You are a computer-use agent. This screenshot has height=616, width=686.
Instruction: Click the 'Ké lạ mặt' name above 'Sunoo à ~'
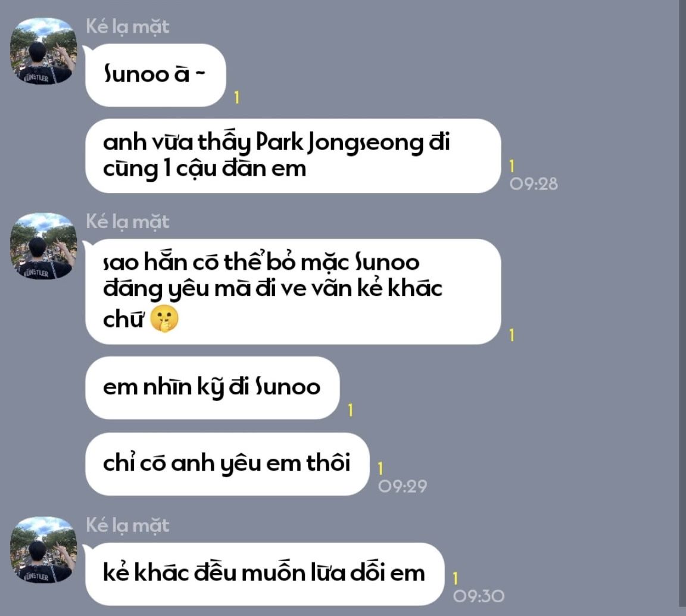pos(127,27)
